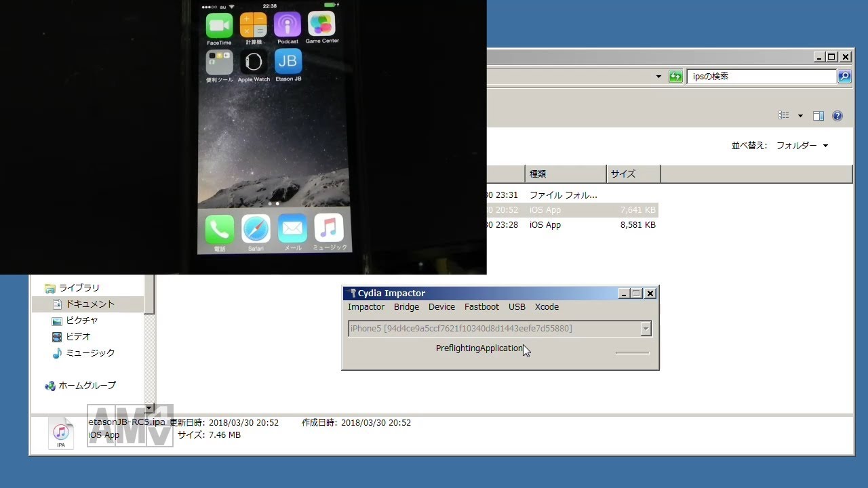Screen dimensions: 868x488
Task: Click the search magnifier icon in Explorer
Action: (844, 77)
